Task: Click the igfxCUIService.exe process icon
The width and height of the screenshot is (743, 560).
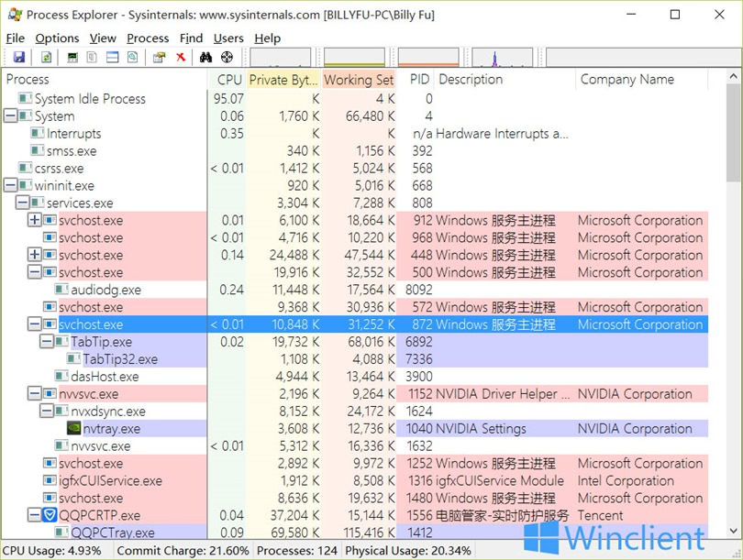Action: [x=50, y=480]
